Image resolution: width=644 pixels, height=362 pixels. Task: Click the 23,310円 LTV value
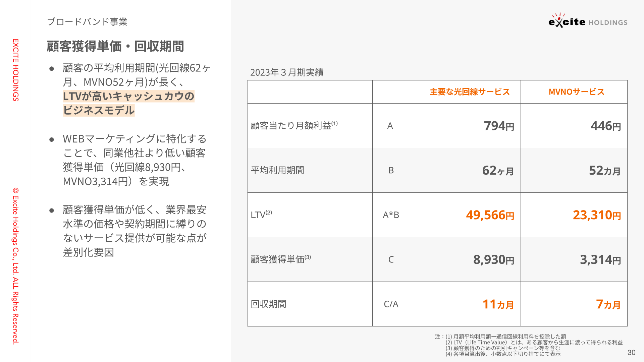pos(597,215)
